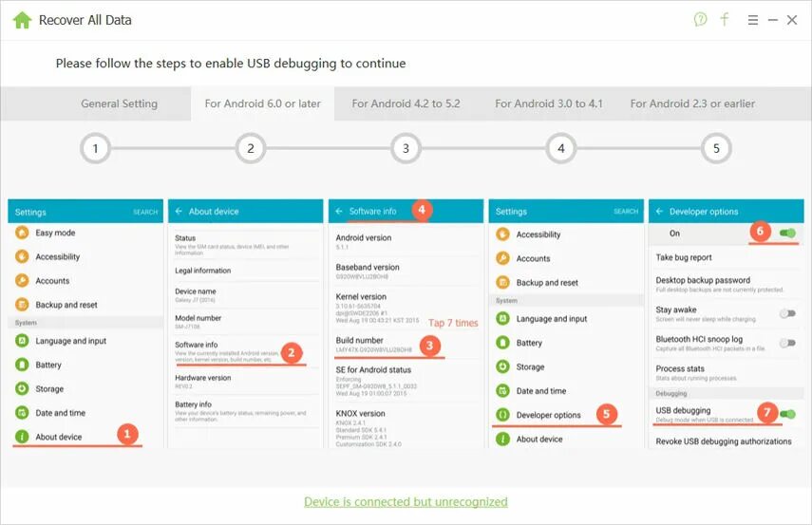
Task: Toggle the USB debugging switch
Action: click(x=787, y=414)
